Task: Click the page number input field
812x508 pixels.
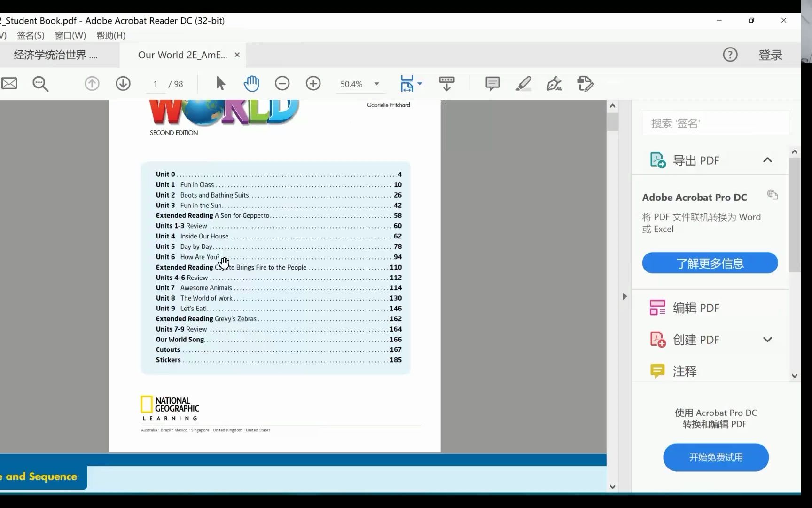Action: [x=155, y=84]
